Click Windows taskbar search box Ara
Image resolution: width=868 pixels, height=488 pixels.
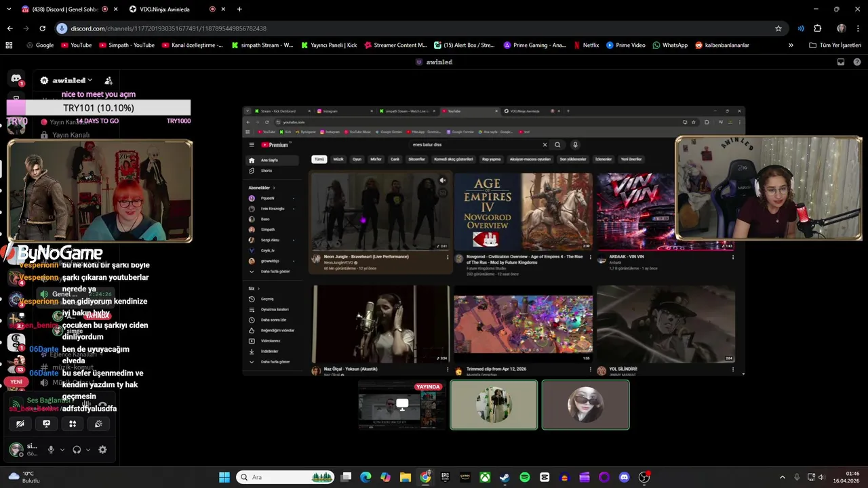point(285,477)
